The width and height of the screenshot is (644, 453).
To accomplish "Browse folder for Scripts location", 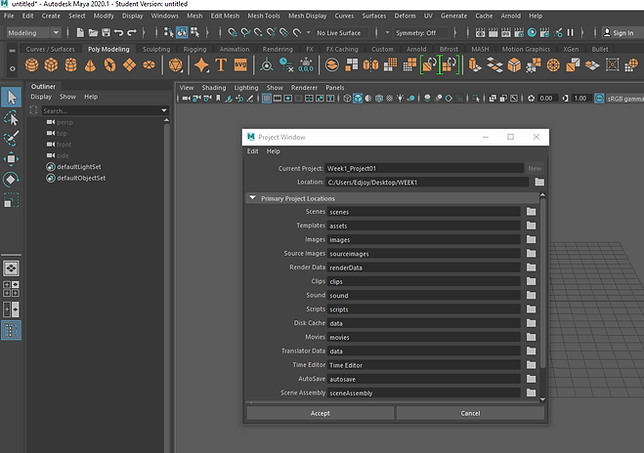I will [x=531, y=309].
